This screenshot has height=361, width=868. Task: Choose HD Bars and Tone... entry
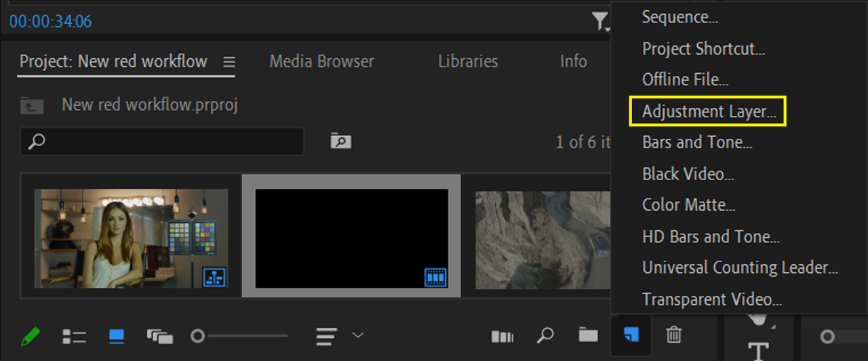711,236
